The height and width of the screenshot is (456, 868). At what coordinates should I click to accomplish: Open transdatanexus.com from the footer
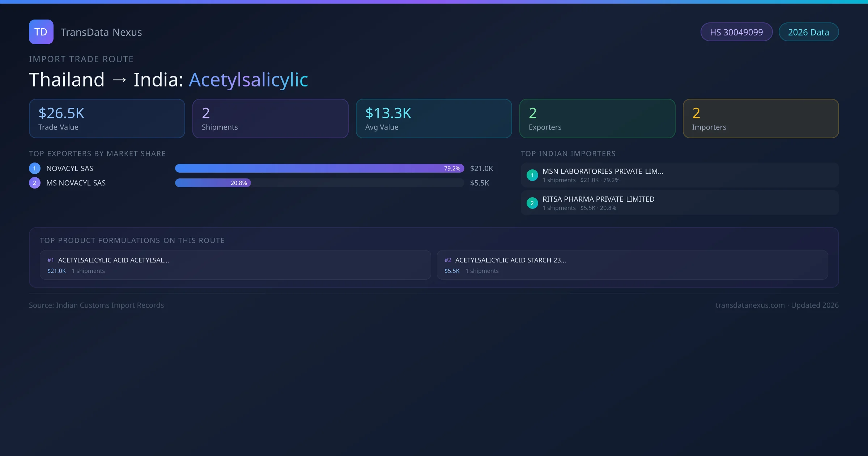(749, 305)
